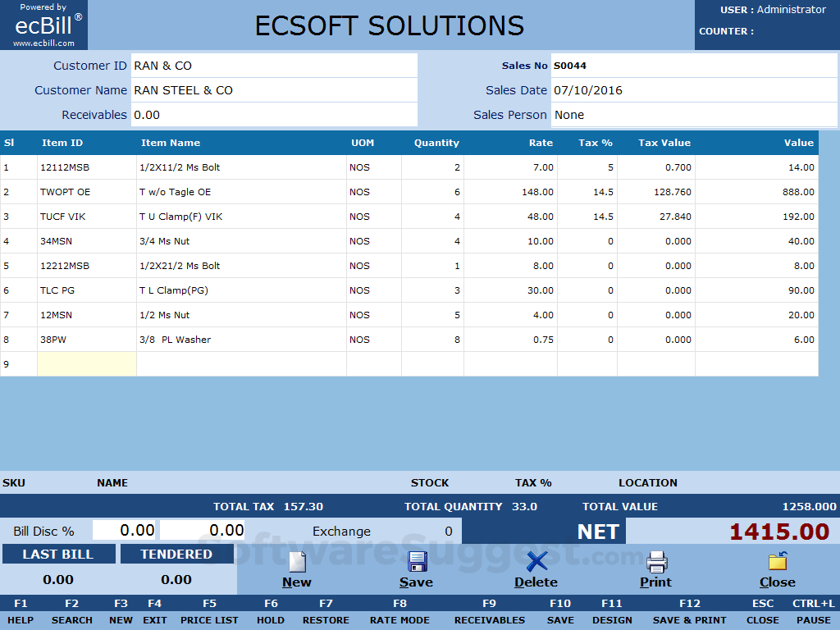This screenshot has height=630, width=840.
Task: Click the F10 SAVE shortcut
Action: [560, 612]
